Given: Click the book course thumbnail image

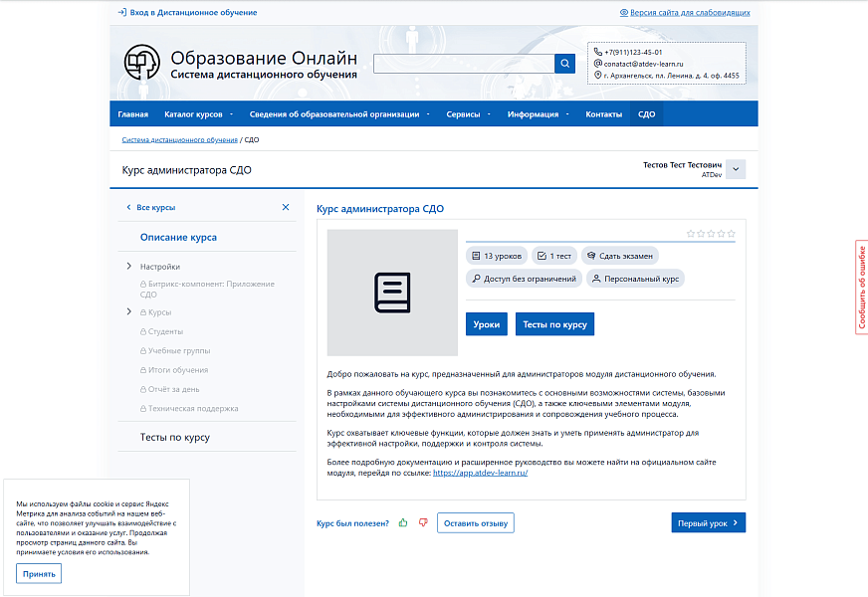Looking at the screenshot, I should tap(392, 293).
